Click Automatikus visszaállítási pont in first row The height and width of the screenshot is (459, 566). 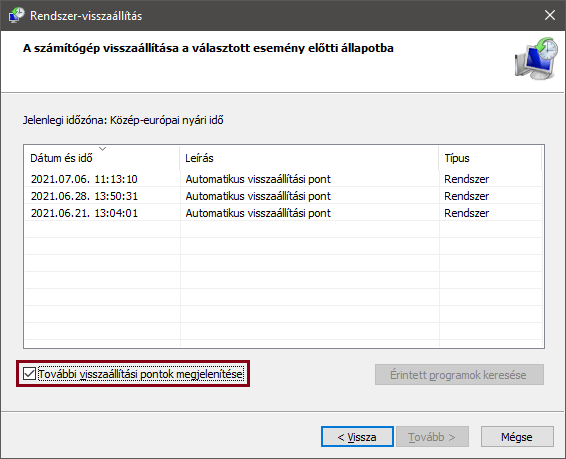coord(258,179)
